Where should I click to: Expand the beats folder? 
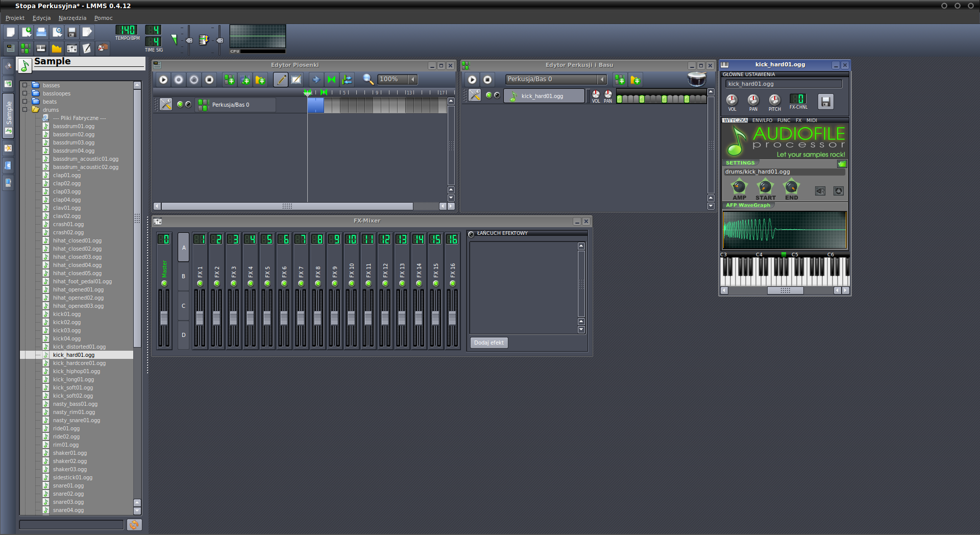pyautogui.click(x=24, y=102)
